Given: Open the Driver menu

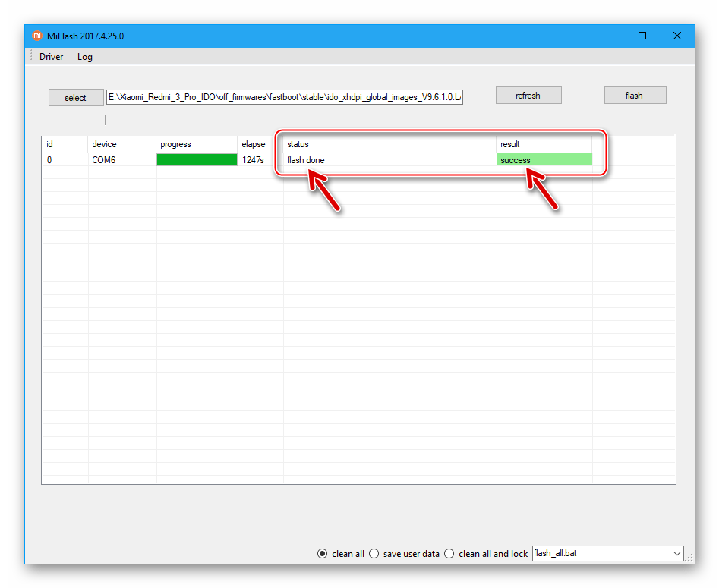Looking at the screenshot, I should click(x=52, y=57).
